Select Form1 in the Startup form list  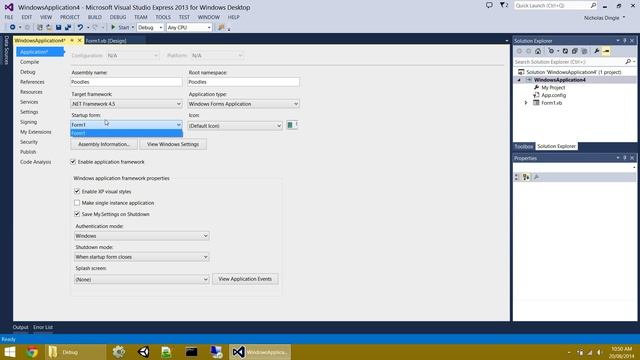pyautogui.click(x=126, y=133)
